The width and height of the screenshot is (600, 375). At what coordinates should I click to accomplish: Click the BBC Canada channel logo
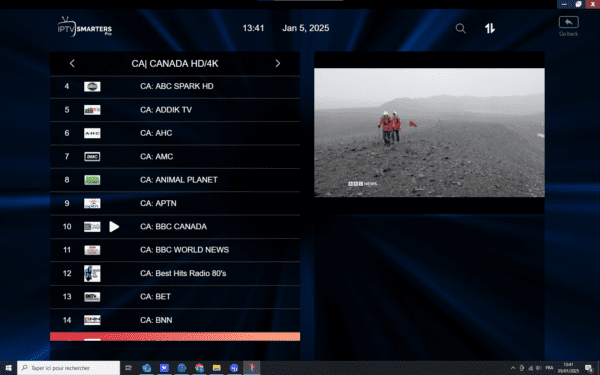[92, 227]
